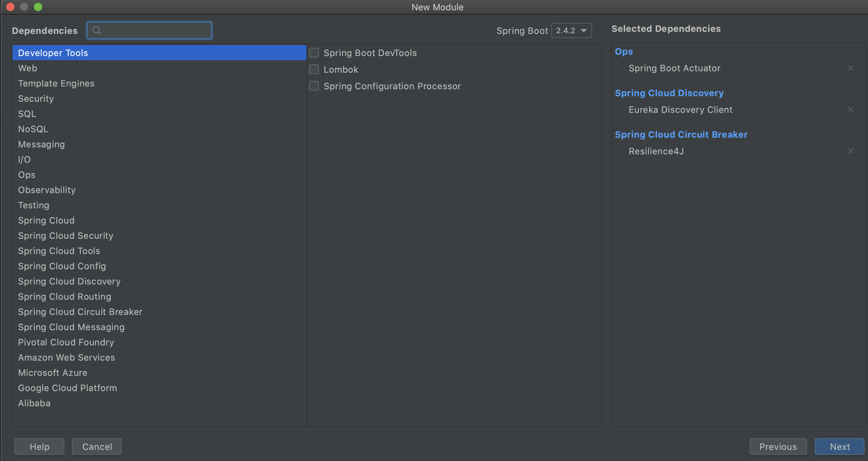
Task: Click the Next button
Action: pos(839,446)
